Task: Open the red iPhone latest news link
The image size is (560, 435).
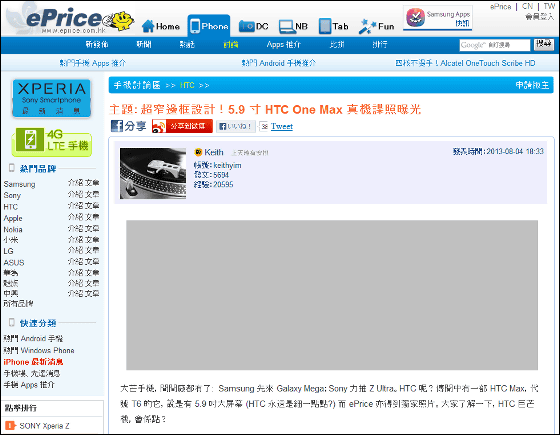Action: coord(33,362)
